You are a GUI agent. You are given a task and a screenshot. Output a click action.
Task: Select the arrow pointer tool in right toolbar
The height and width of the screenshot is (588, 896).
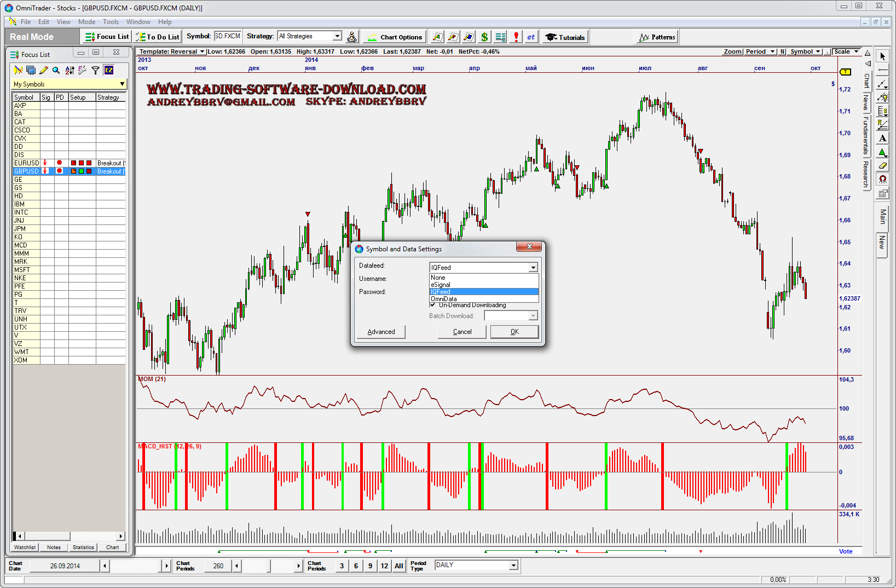(x=882, y=56)
